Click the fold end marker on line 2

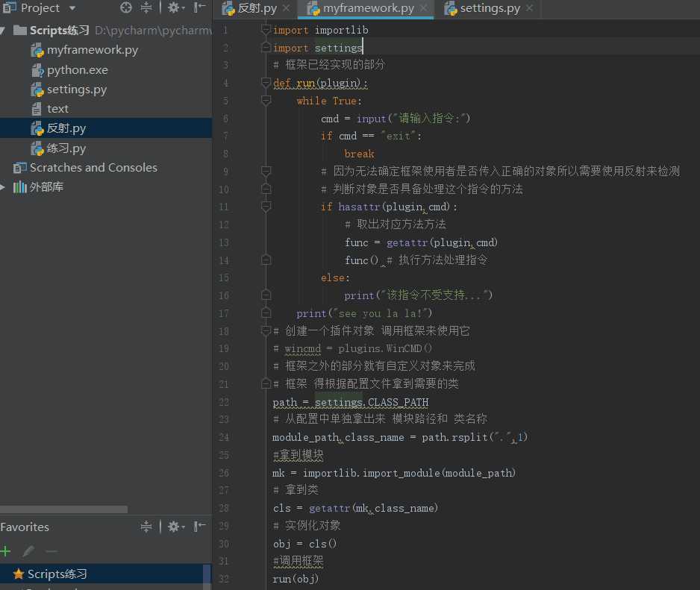tap(266, 47)
